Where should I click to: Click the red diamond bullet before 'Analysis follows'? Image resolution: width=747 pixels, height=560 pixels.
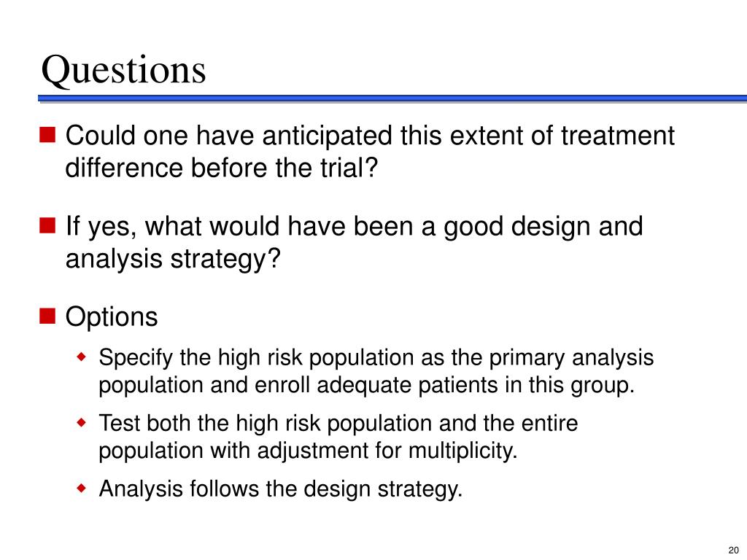tap(82, 488)
